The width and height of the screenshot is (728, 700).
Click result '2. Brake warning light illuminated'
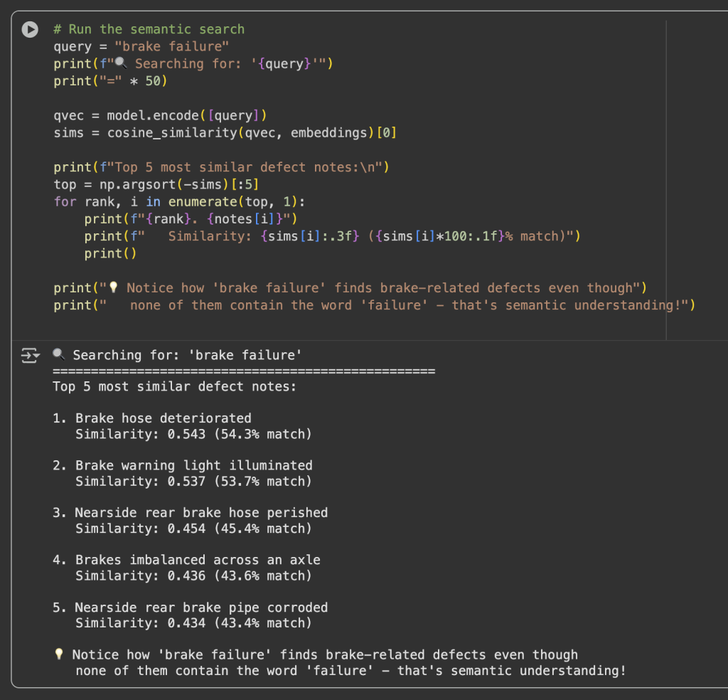183,465
